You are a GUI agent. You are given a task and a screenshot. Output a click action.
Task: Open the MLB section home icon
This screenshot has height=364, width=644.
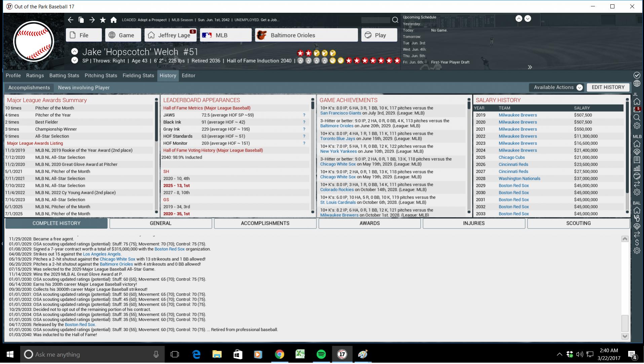click(637, 144)
